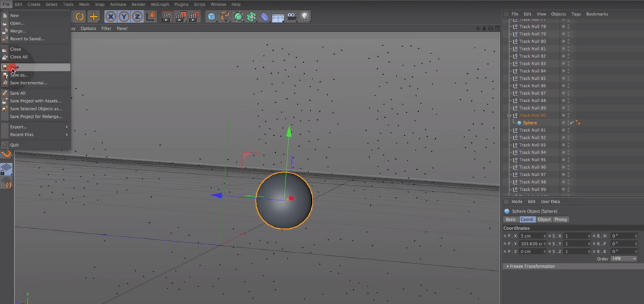
Task: Open Edit Render Settings clapperboard icon
Action: pyautogui.click(x=194, y=17)
